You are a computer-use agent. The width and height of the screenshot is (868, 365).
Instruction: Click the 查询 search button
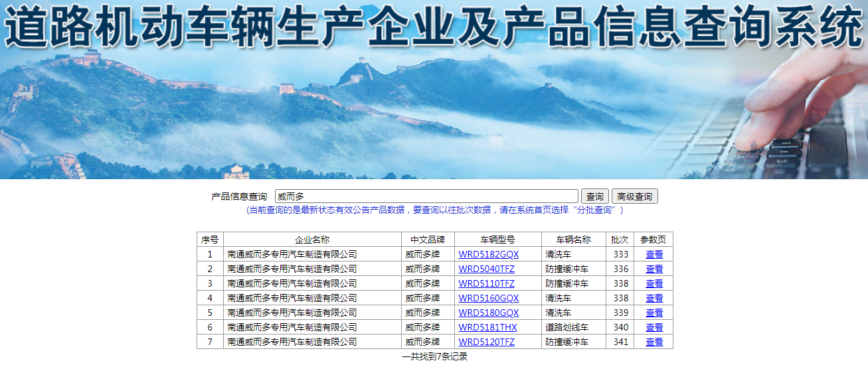coord(595,196)
